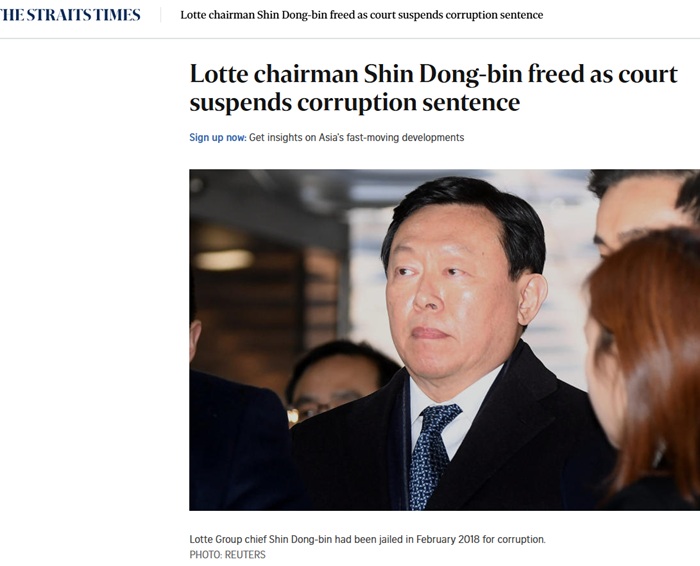The height and width of the screenshot is (566, 700).
Task: Click The Straits Times logo
Action: coord(70,15)
